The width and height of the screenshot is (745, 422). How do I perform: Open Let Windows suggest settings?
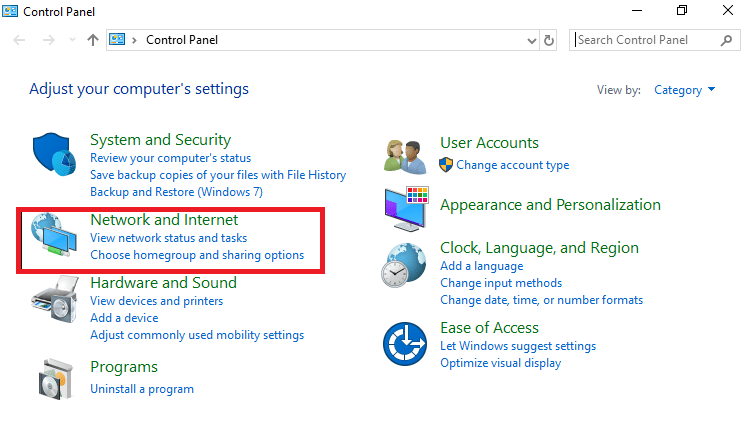coord(518,346)
